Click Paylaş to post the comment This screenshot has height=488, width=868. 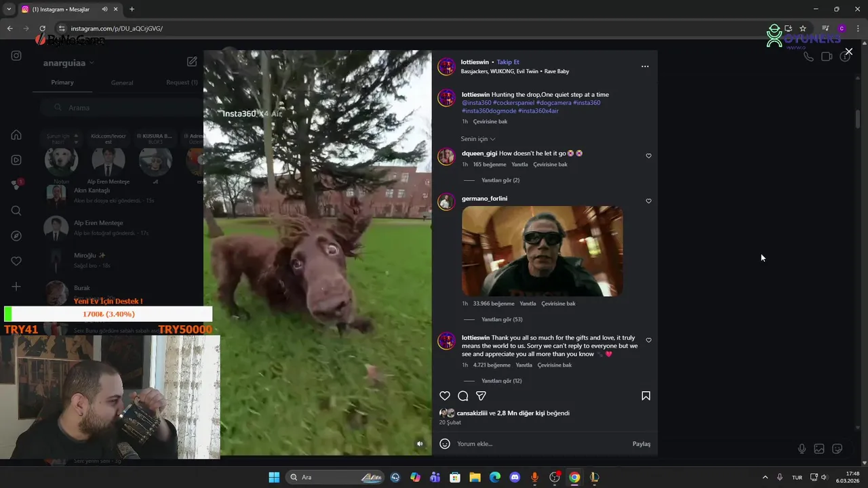coord(642,444)
